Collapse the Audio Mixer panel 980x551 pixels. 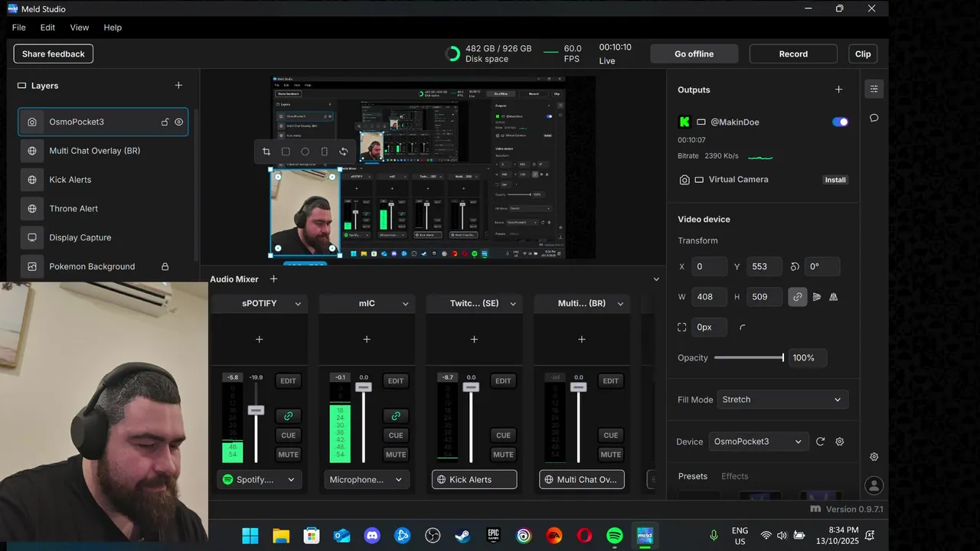[x=656, y=279]
